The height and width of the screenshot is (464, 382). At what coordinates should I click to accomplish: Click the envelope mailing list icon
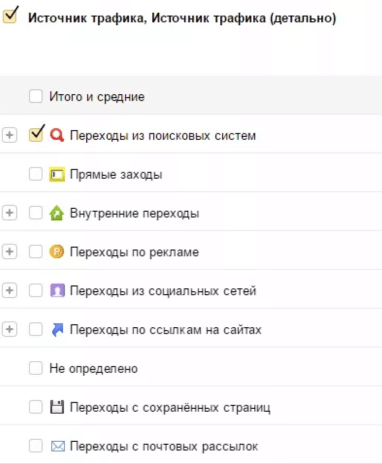(58, 446)
